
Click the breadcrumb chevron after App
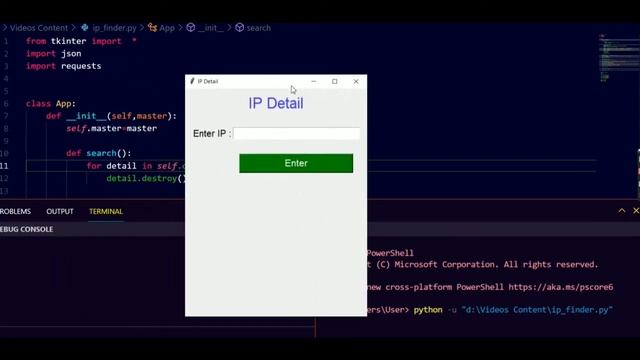[180, 28]
